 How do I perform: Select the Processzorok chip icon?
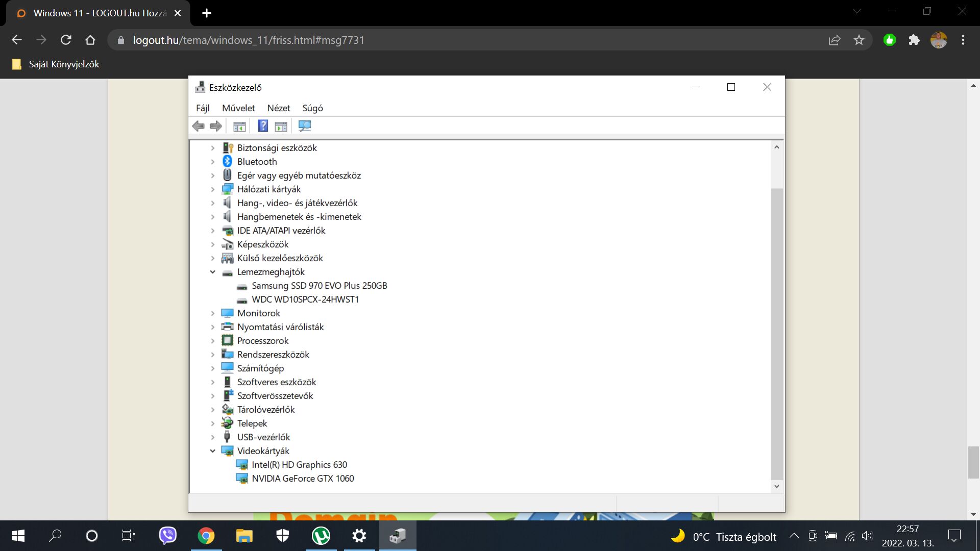point(228,340)
